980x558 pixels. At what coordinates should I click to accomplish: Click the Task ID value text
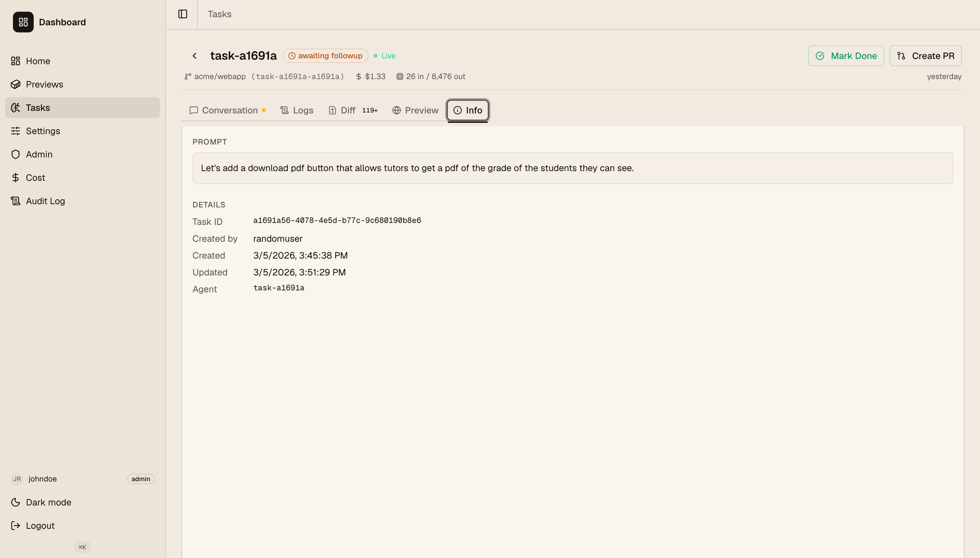[x=337, y=220]
